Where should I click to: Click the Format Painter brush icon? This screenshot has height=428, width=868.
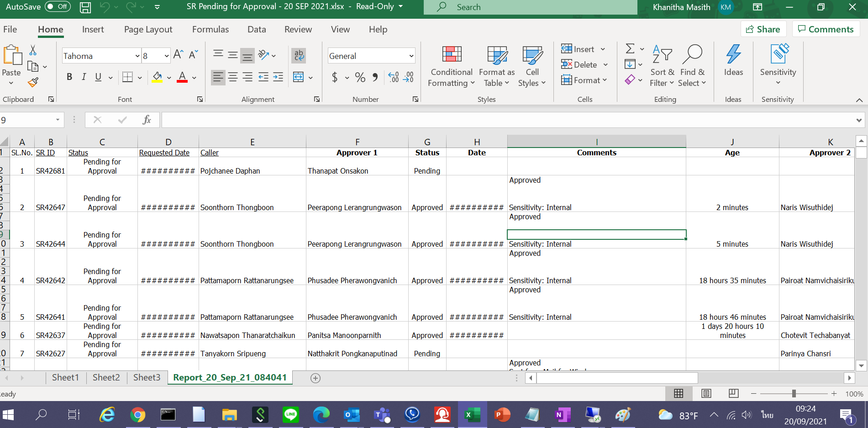tap(33, 83)
